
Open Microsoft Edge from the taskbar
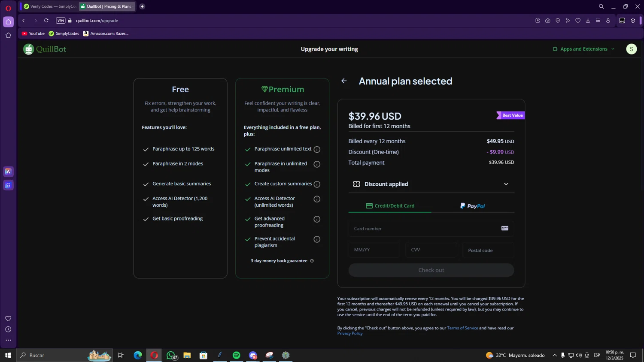click(x=138, y=355)
